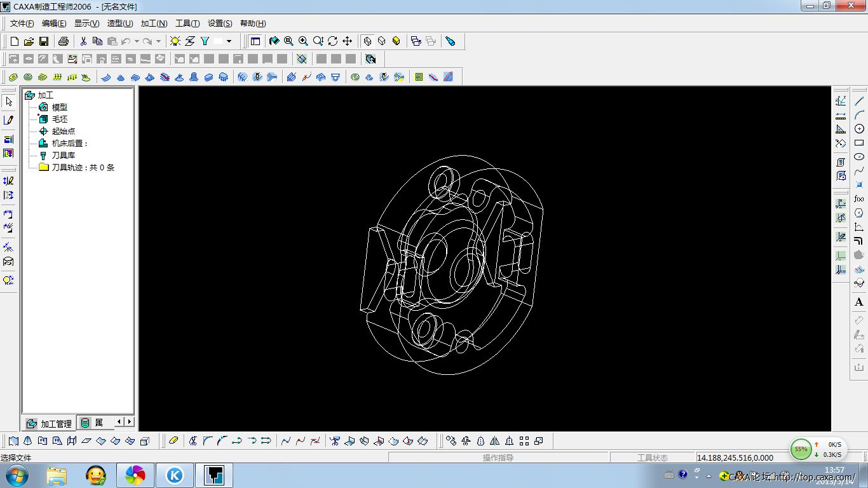868x488 pixels.
Task: Select 刀具库 in the machining tree
Action: point(64,156)
